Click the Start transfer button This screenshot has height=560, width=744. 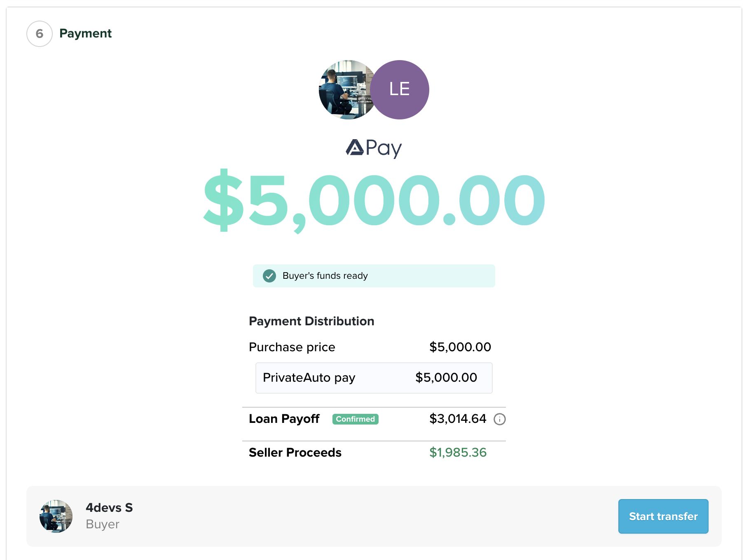(x=663, y=516)
